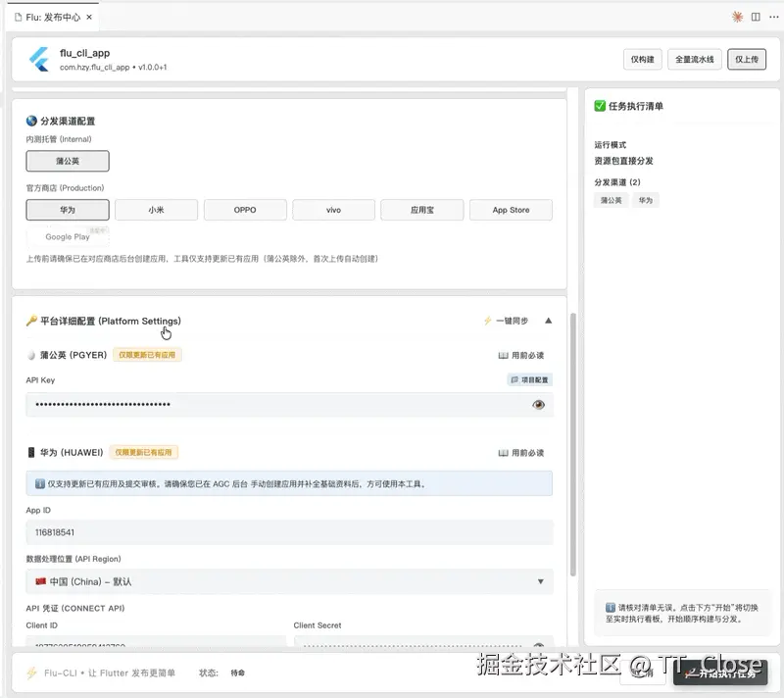Click 一键同步 lightning sync button
The width and height of the screenshot is (784, 698).
(506, 321)
